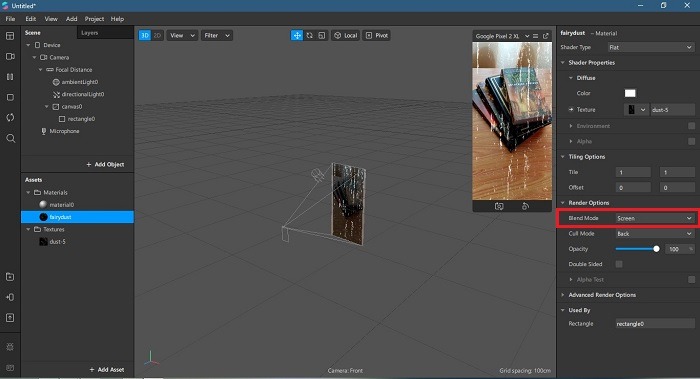
Task: Open the Filter dropdown in viewport
Action: [217, 35]
